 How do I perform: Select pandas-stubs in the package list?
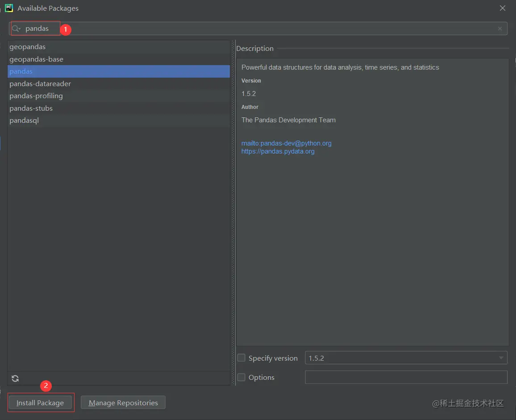click(x=118, y=108)
